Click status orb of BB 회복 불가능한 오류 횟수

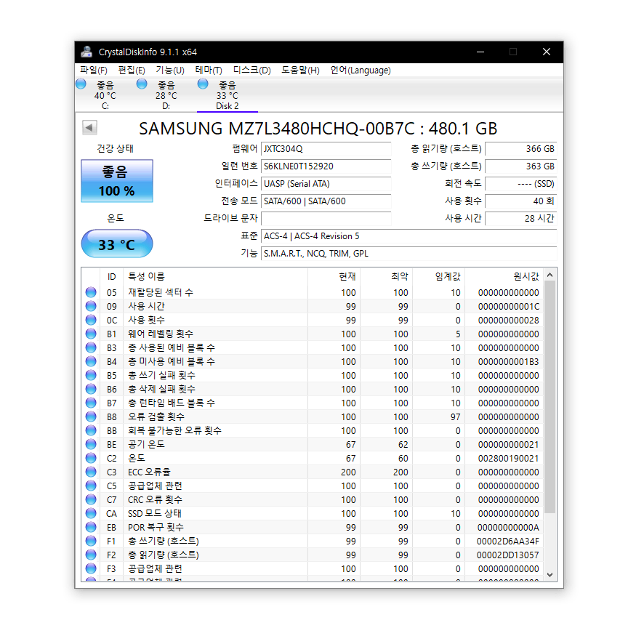tap(91, 430)
